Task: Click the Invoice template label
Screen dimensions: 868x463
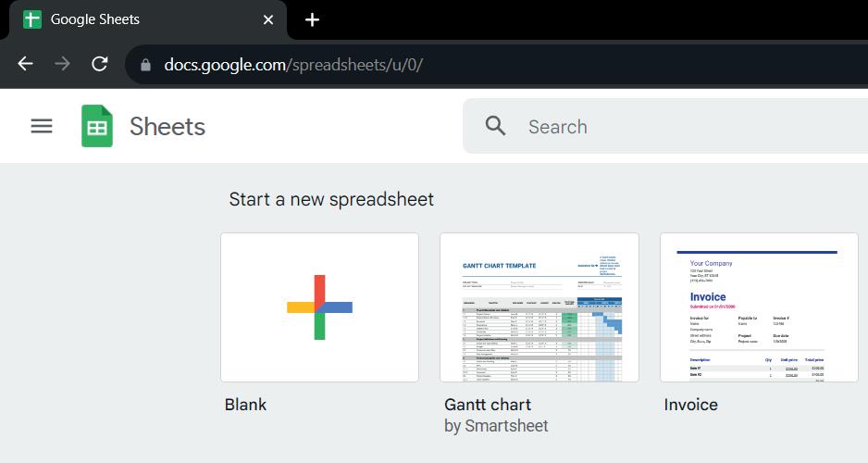Action: [690, 405]
